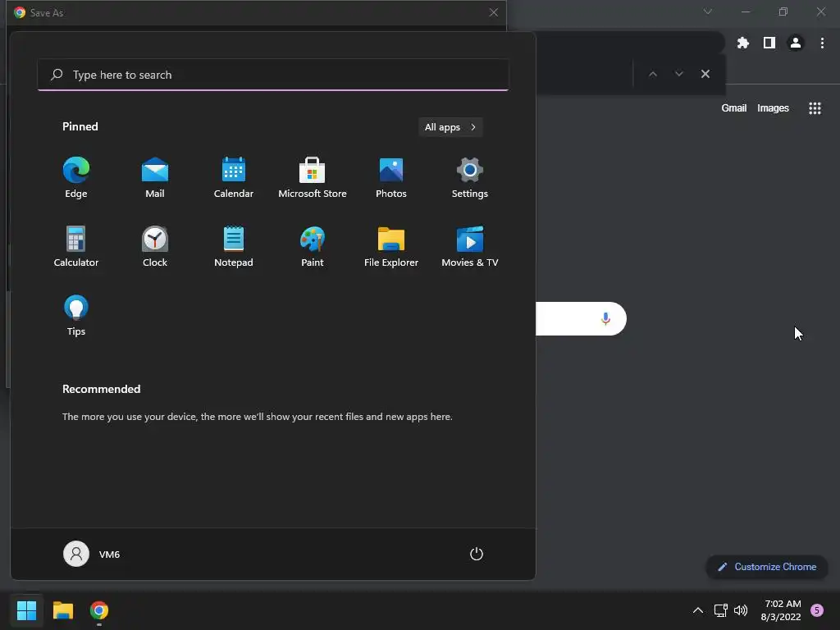
Task: Open the notification badge showing 5
Action: (x=817, y=610)
